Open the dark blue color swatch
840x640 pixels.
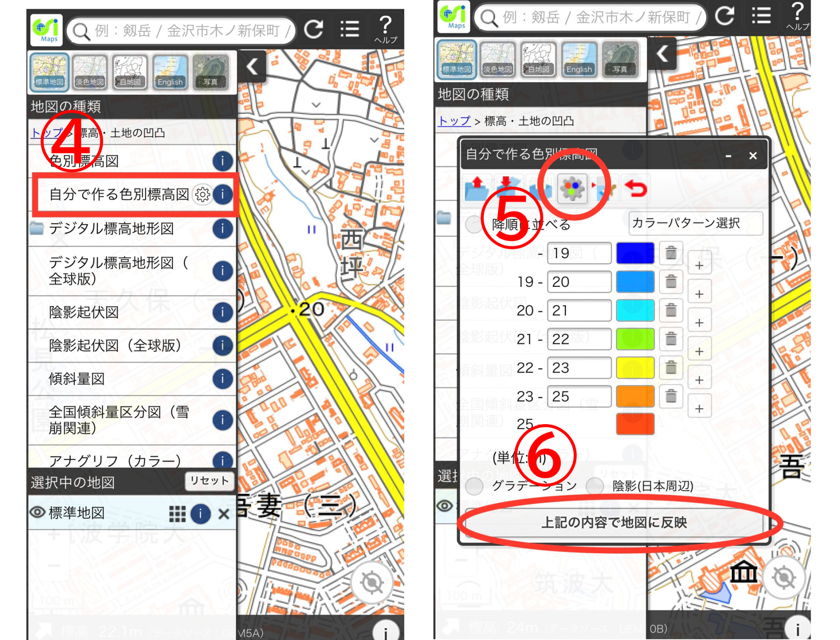point(635,253)
